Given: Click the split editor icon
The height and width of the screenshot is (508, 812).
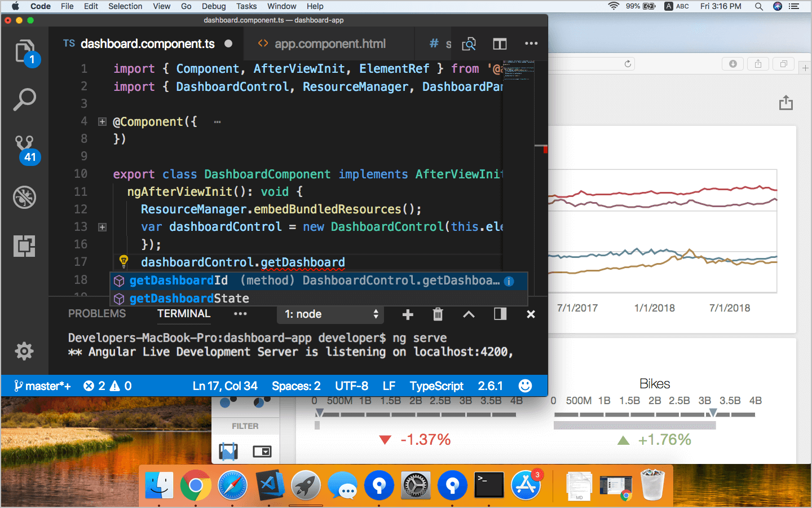Looking at the screenshot, I should (500, 44).
